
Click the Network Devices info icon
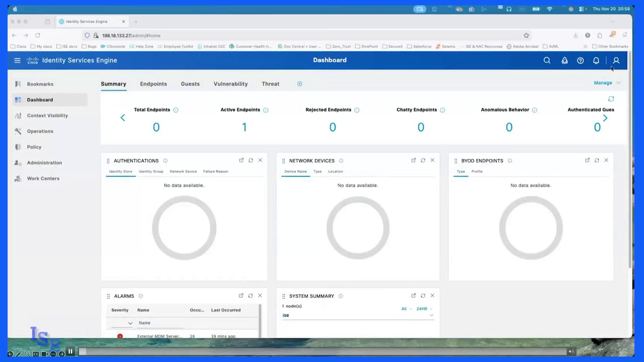341,161
